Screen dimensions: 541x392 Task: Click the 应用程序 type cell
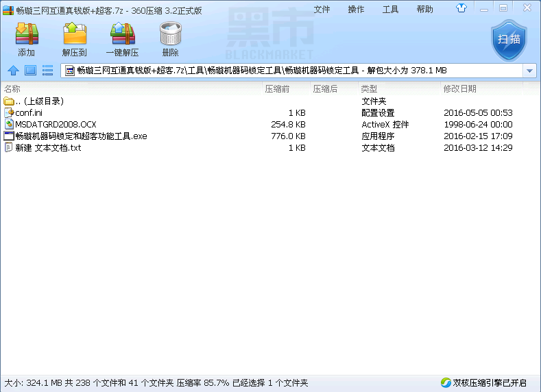(378, 136)
